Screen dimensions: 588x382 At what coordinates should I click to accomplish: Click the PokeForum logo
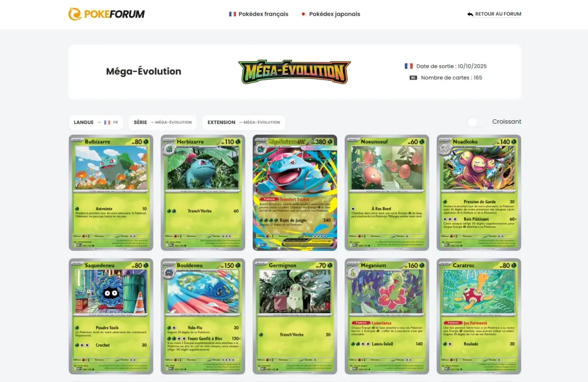click(106, 14)
